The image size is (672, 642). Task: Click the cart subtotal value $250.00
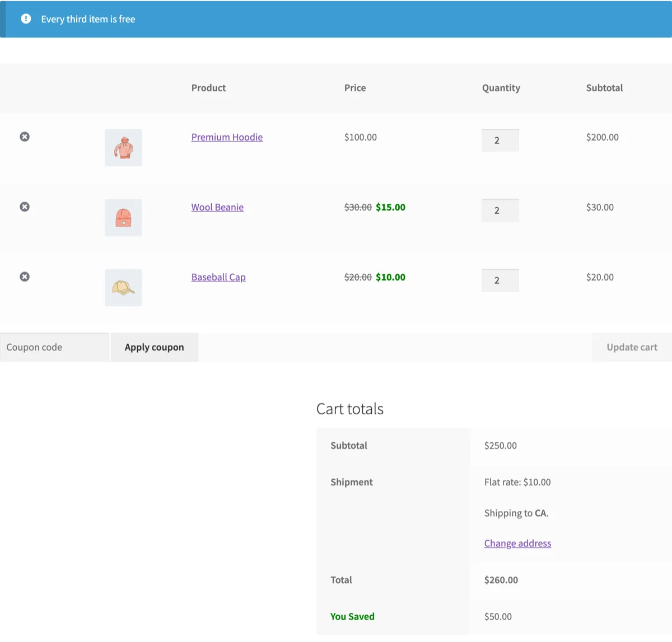coord(501,446)
